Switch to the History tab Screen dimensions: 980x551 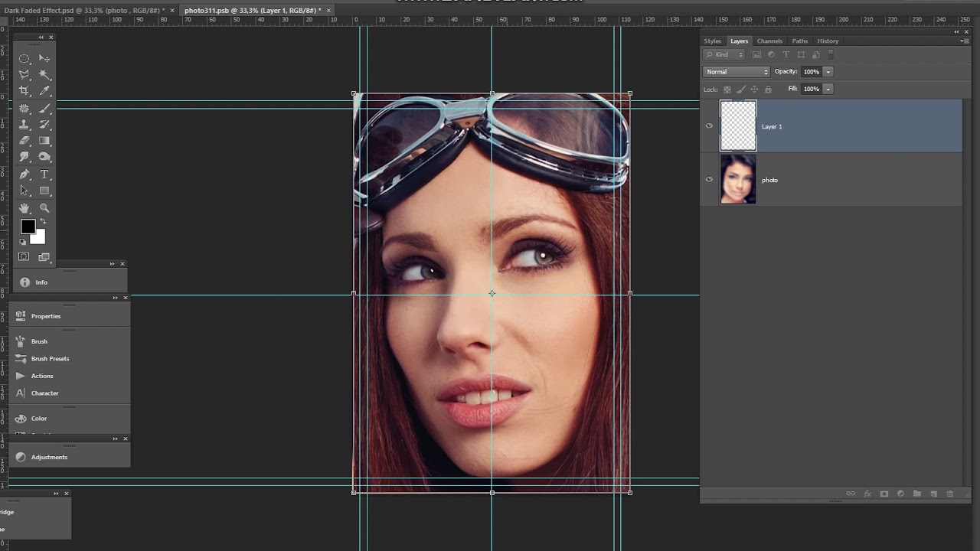tap(828, 41)
